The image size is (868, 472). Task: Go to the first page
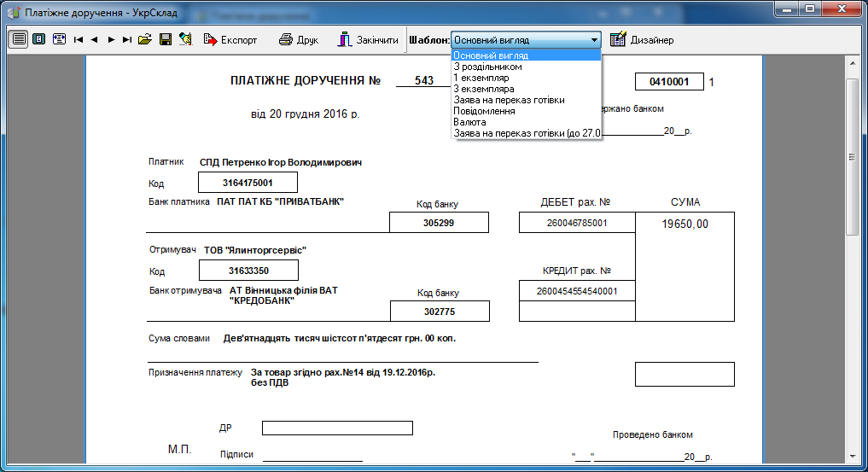coord(79,39)
